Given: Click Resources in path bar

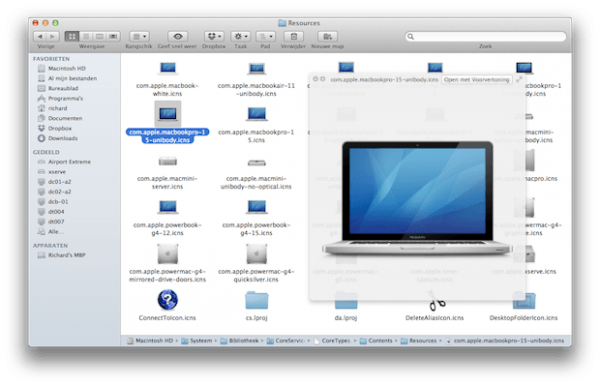Looking at the screenshot, I should 419,341.
